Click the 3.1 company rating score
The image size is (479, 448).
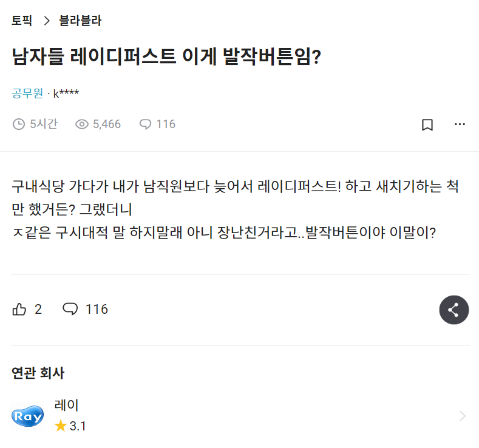point(78,426)
